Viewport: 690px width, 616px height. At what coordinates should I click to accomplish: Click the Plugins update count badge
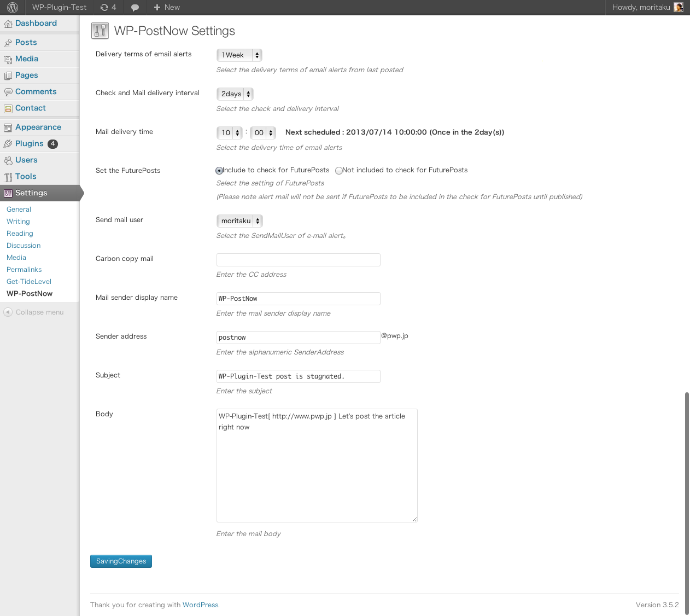(x=52, y=144)
